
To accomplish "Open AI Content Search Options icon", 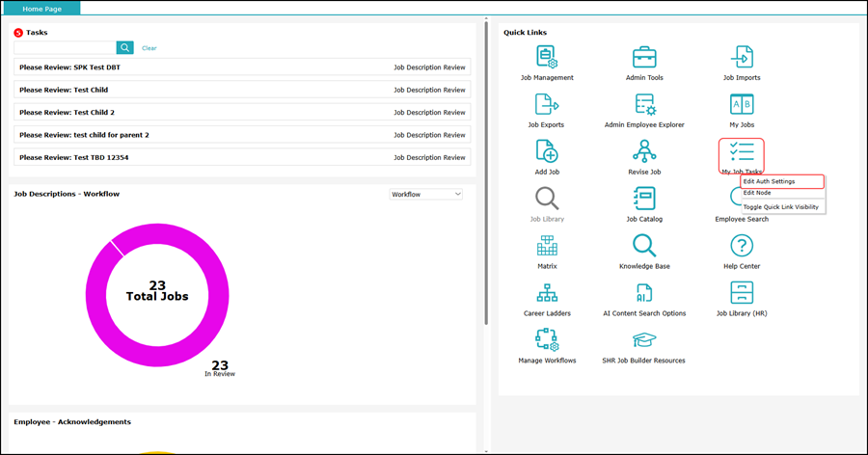I will (644, 293).
